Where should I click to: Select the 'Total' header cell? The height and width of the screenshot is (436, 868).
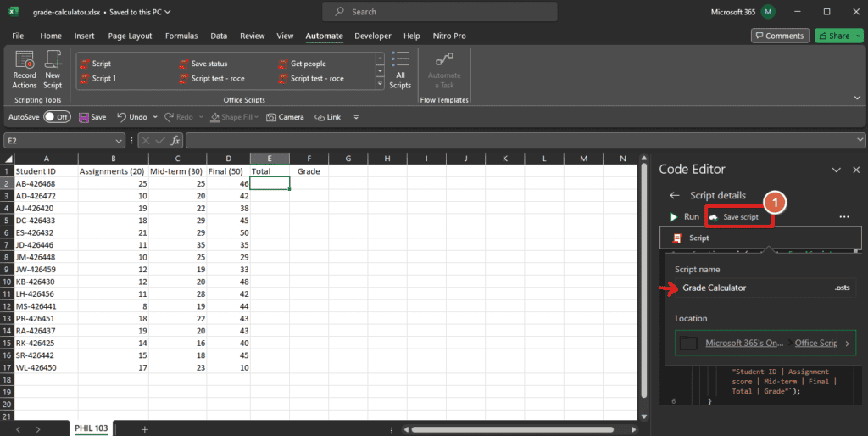(x=270, y=171)
